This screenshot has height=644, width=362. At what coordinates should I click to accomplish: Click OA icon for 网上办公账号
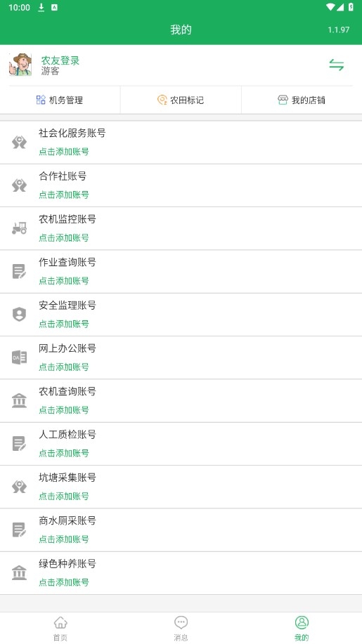click(x=19, y=357)
